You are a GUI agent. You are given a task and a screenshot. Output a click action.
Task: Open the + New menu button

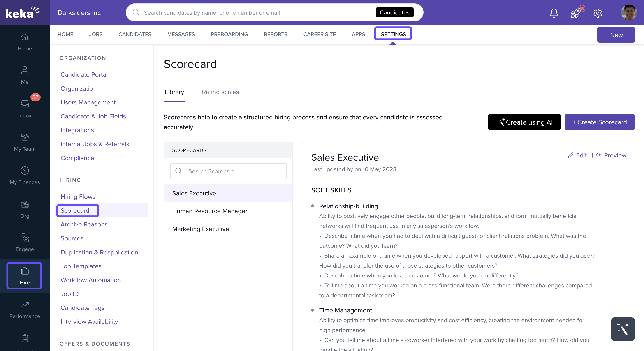point(616,35)
